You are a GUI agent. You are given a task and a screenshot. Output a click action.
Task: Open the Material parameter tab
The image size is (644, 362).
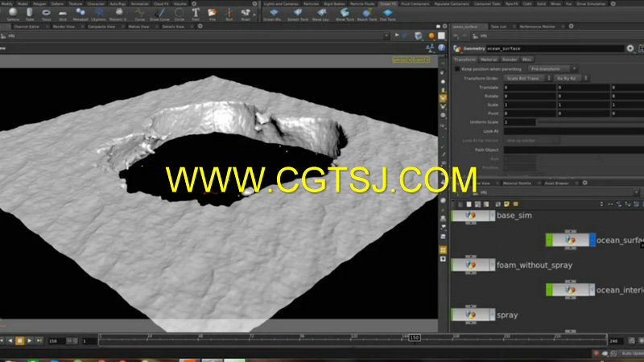pos(489,60)
